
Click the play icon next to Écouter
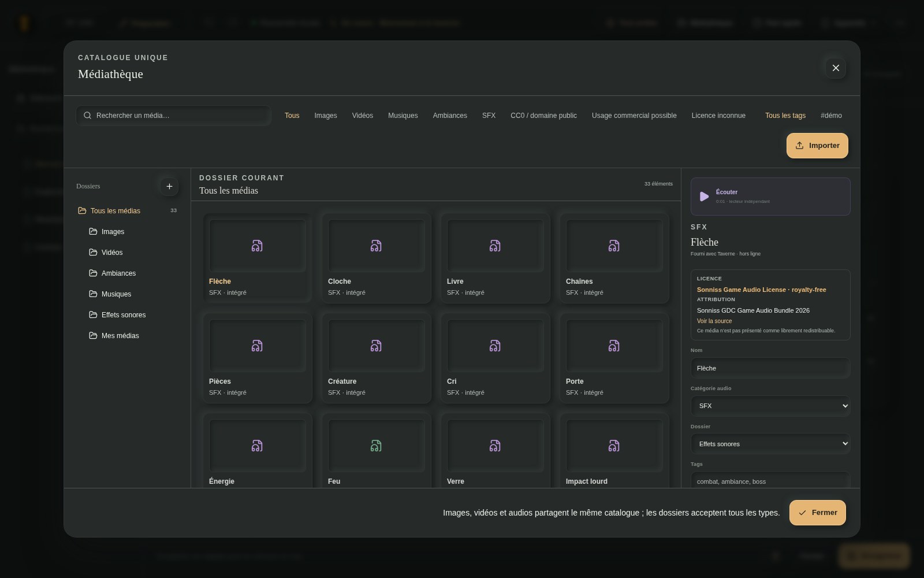coord(704,197)
